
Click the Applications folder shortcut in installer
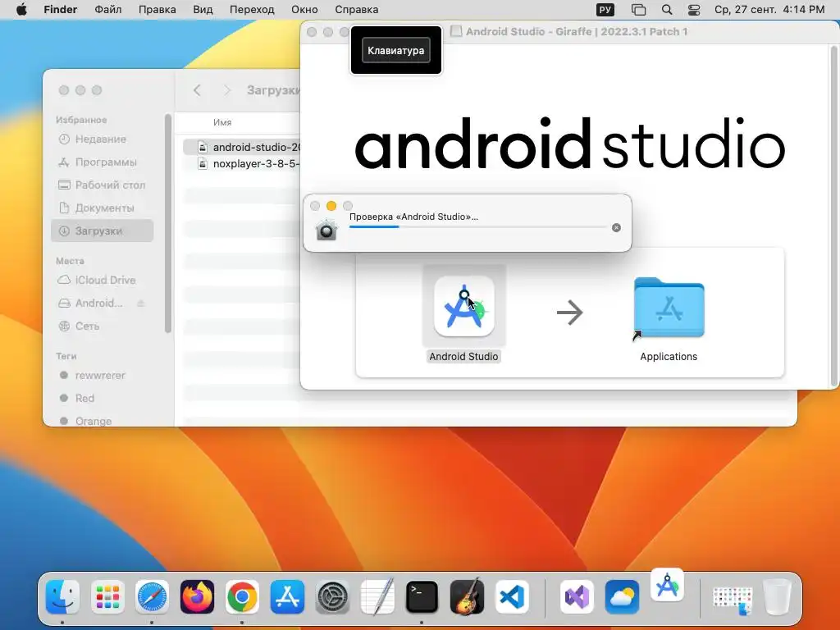click(x=669, y=308)
